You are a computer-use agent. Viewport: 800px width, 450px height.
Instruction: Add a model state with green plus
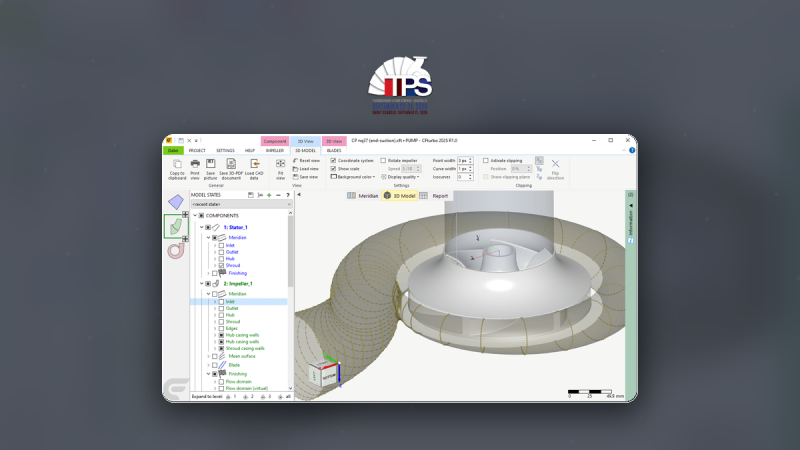point(269,195)
